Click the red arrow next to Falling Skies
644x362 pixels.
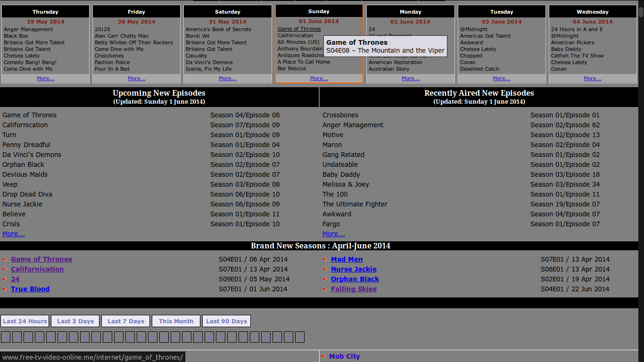[x=325, y=289]
